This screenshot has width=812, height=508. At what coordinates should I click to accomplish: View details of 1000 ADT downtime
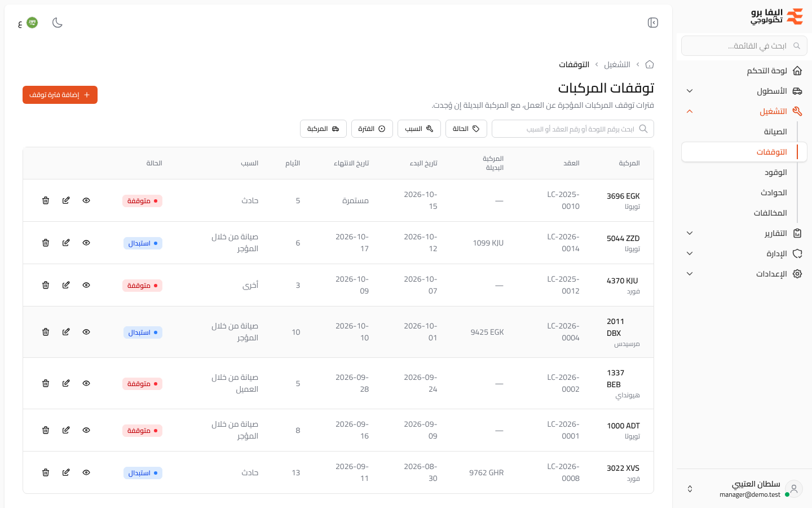coord(86,430)
